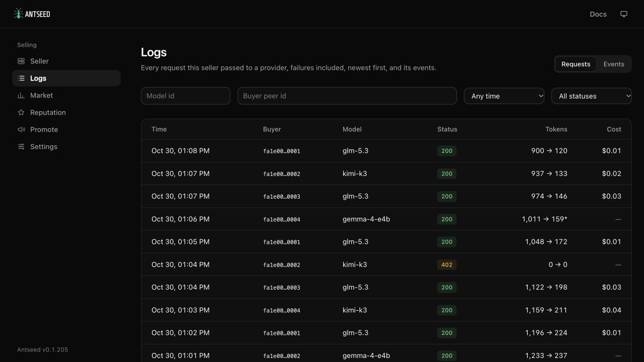Click the 200 badge in the 01:08 PM row

447,151
